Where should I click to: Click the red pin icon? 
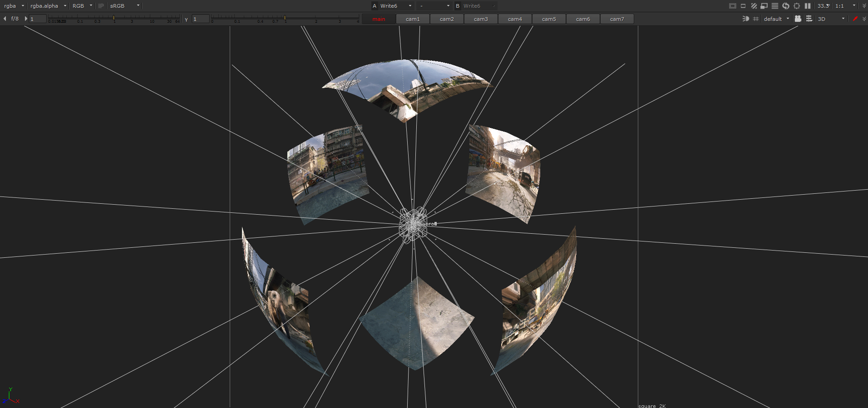click(855, 19)
